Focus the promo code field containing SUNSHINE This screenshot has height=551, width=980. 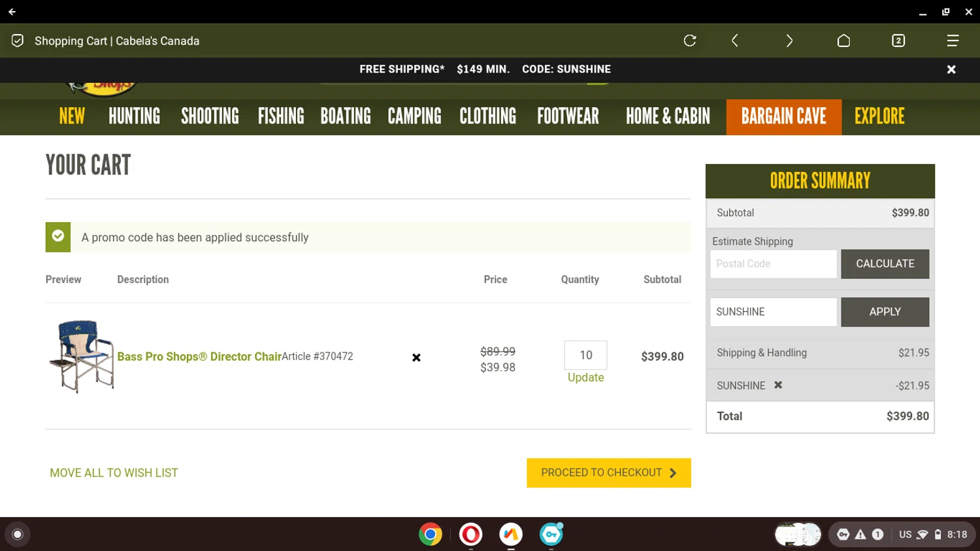(774, 312)
